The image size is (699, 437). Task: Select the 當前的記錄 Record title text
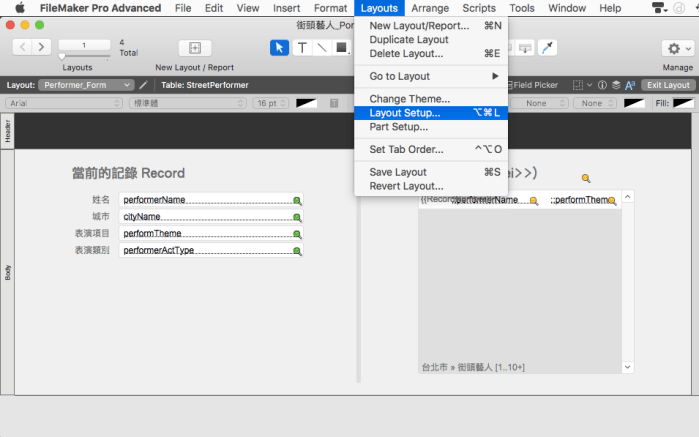pos(128,173)
